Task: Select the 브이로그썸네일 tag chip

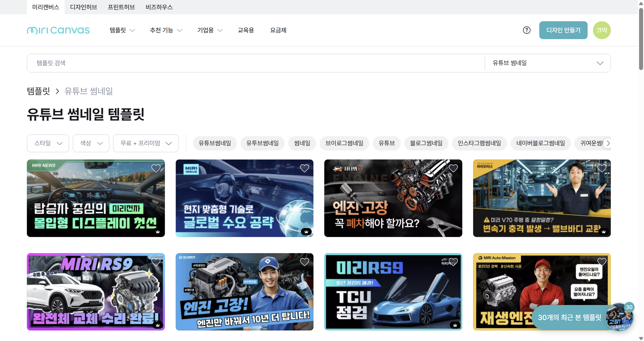Action: pos(344,143)
